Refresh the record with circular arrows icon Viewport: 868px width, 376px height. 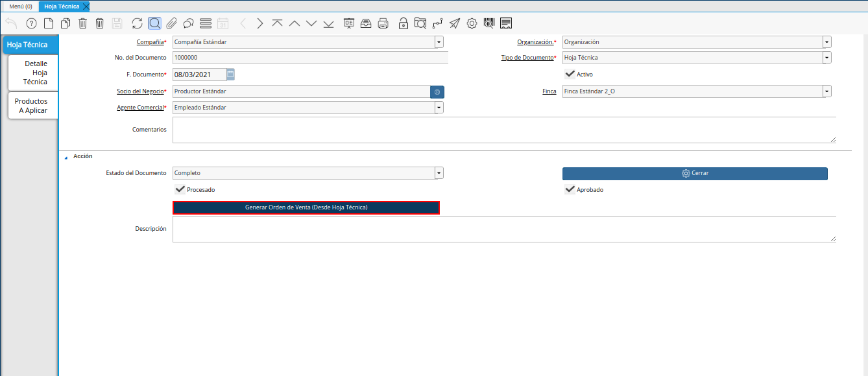(x=137, y=24)
